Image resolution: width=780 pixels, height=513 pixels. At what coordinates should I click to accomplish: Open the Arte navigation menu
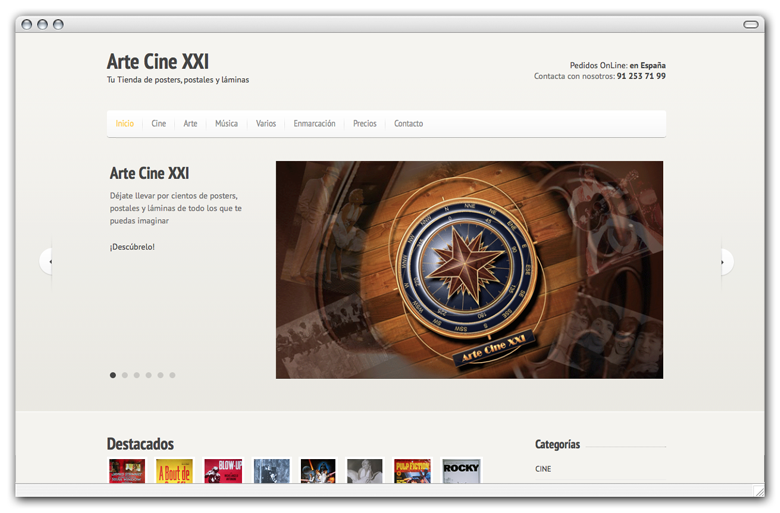(x=190, y=124)
